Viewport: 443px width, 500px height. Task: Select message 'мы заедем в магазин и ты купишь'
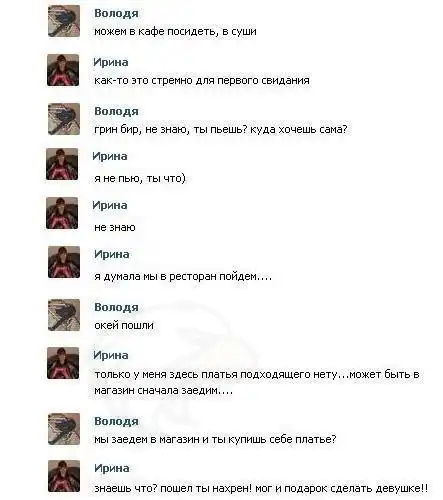215,439
